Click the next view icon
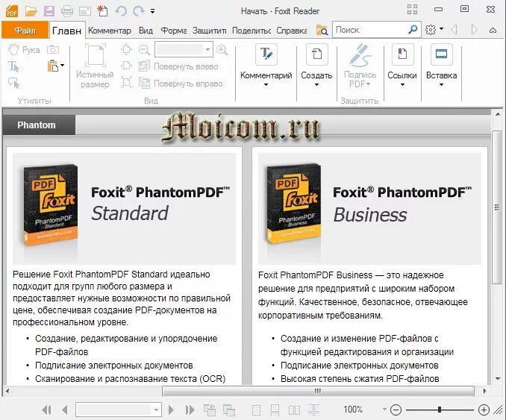 pyautogui.click(x=229, y=410)
